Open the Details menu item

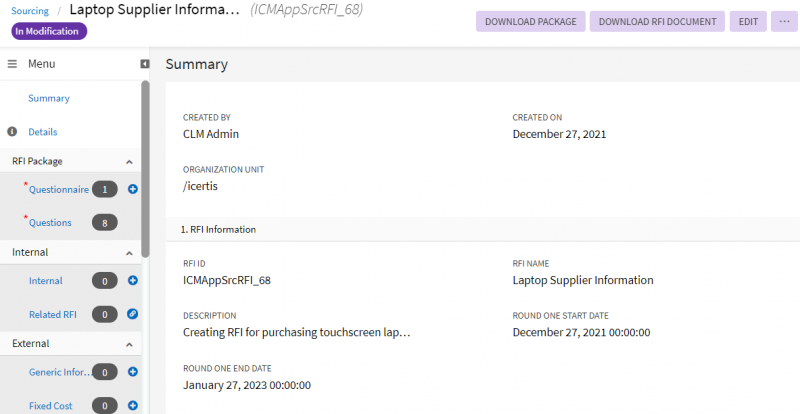pos(43,132)
